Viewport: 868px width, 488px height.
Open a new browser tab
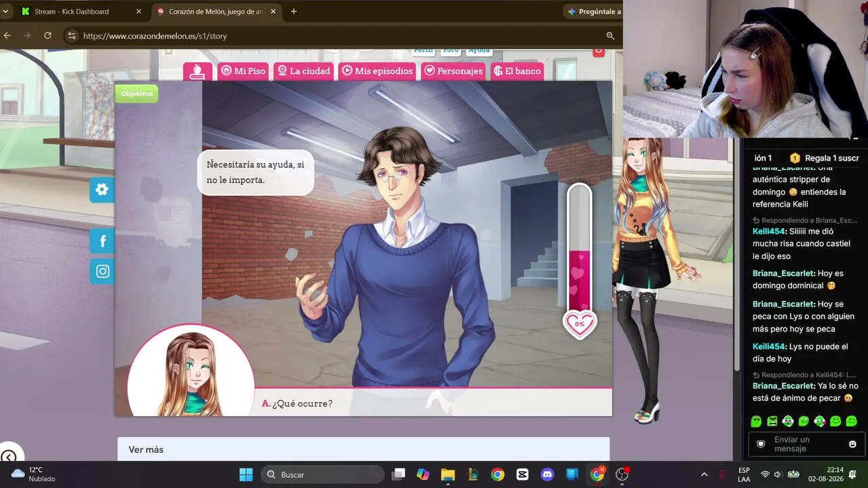click(294, 12)
